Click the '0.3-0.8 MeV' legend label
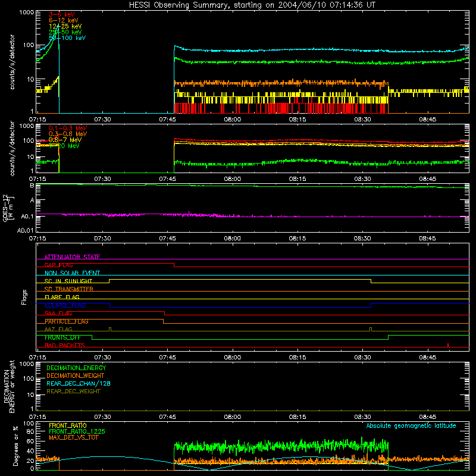The image size is (476, 476). 68,134
